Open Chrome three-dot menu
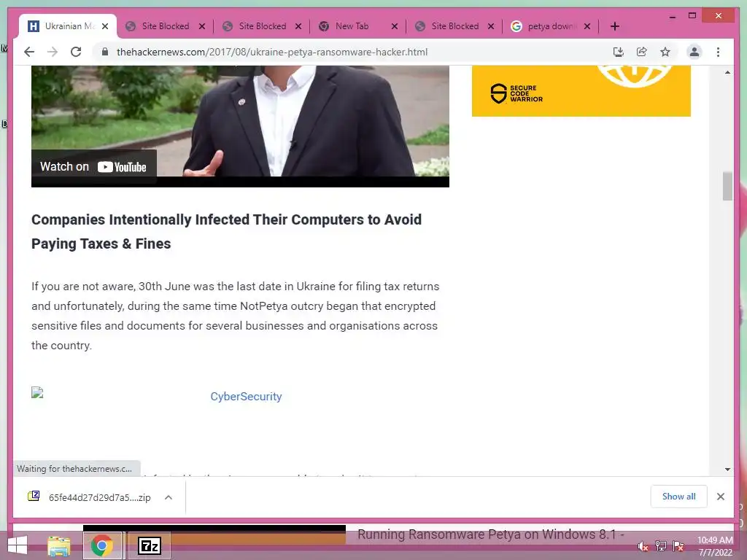The height and width of the screenshot is (560, 747). pos(718,52)
